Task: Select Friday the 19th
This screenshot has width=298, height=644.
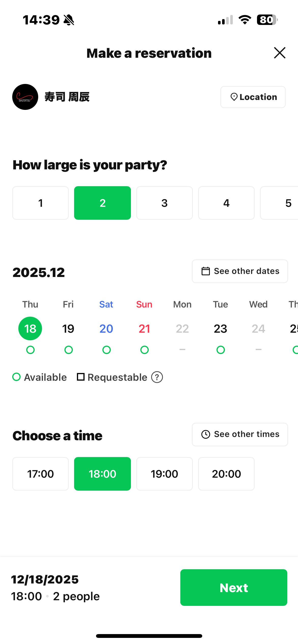Action: (68, 329)
